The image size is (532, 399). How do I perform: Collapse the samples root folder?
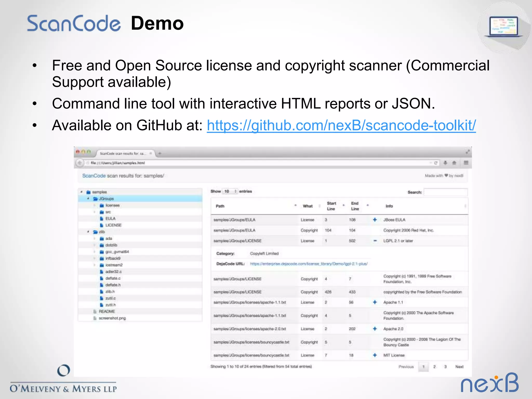pos(81,192)
